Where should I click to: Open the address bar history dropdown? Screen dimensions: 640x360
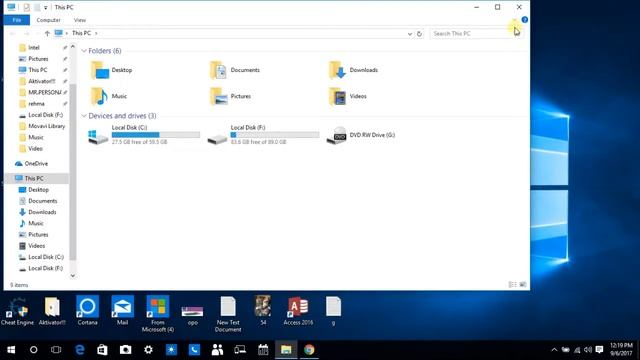[409, 34]
